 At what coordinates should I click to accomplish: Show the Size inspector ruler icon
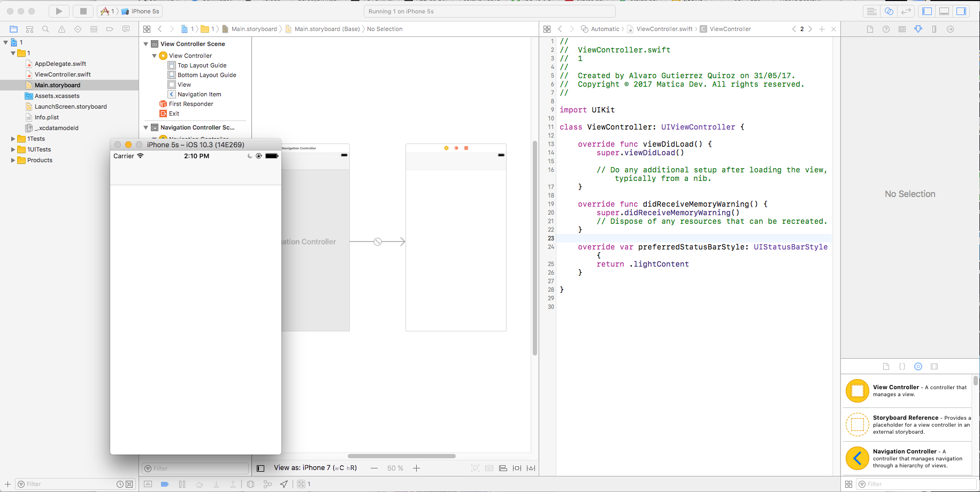click(x=935, y=29)
